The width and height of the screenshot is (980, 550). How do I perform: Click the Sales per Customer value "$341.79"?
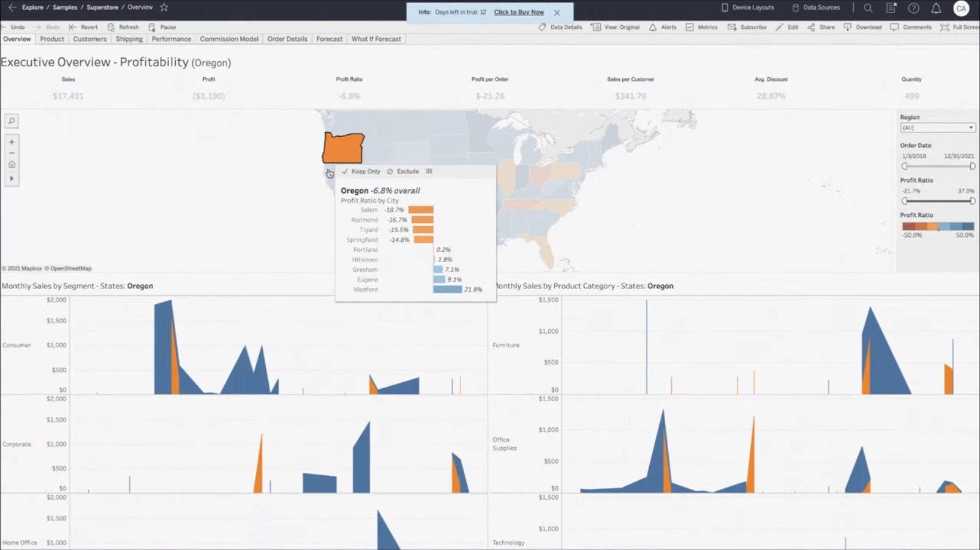click(631, 96)
